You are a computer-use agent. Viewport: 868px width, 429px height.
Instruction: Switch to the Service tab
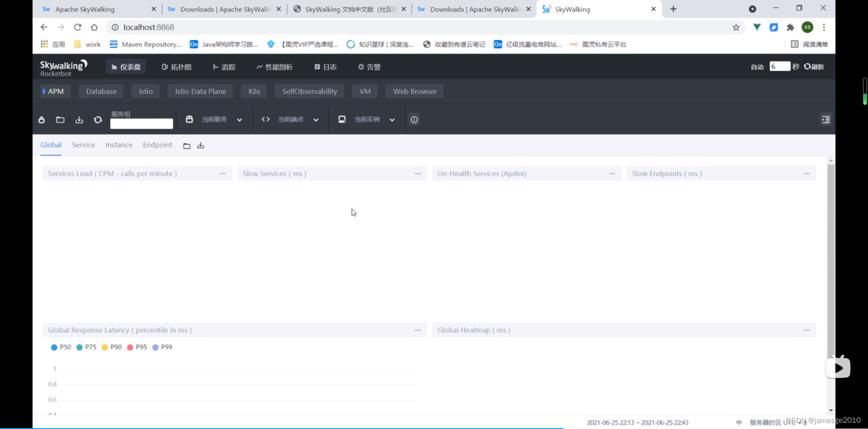point(83,145)
